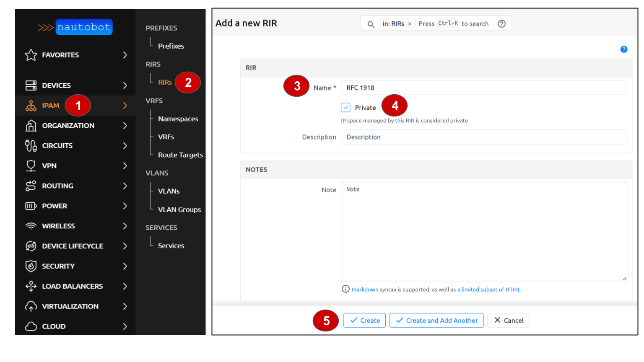Open VLAN Groups in the submenu

pyautogui.click(x=179, y=209)
